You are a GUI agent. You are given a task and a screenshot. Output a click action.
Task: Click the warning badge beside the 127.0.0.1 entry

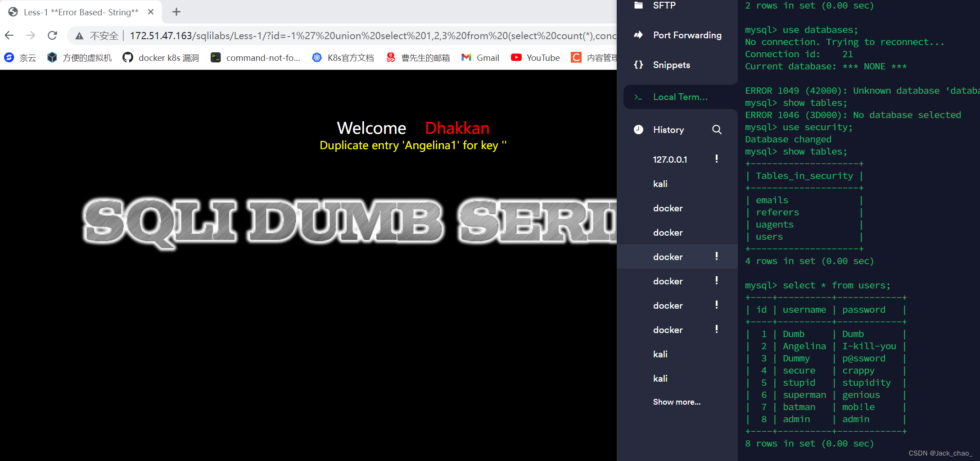[x=716, y=159]
